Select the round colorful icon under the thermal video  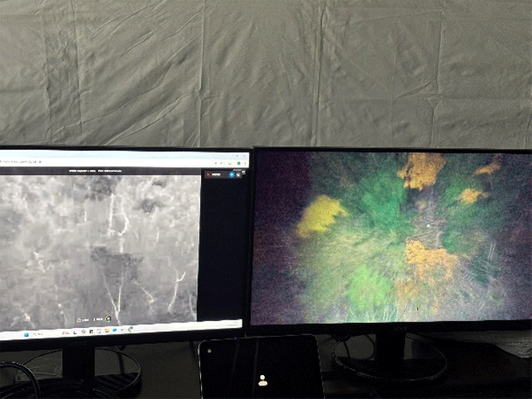tap(108, 319)
